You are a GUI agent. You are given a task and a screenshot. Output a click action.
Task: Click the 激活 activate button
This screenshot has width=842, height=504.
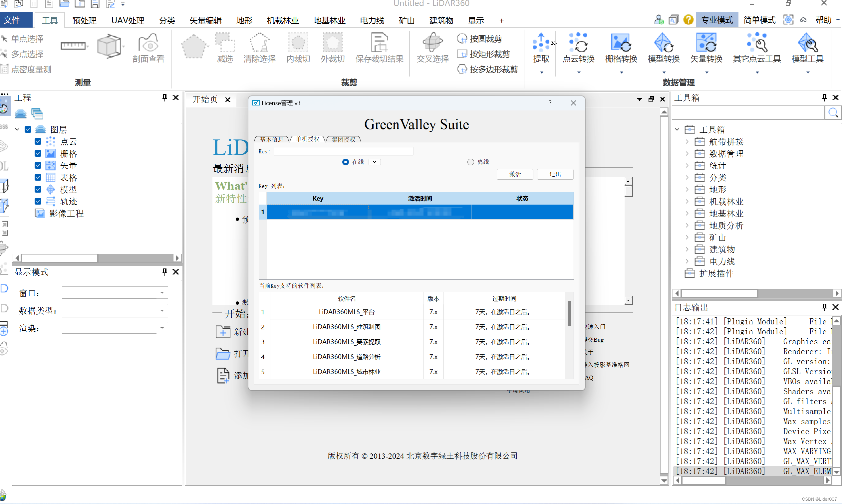click(x=514, y=174)
